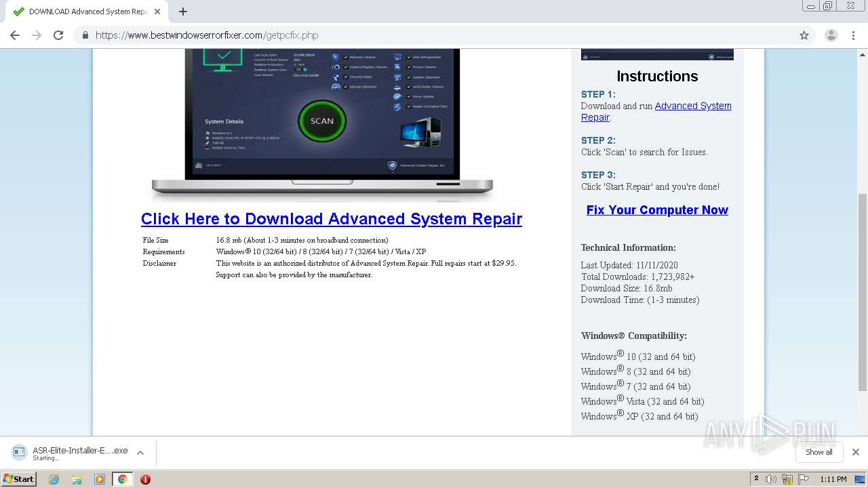
Task: Select the Requirements label
Action: point(163,251)
